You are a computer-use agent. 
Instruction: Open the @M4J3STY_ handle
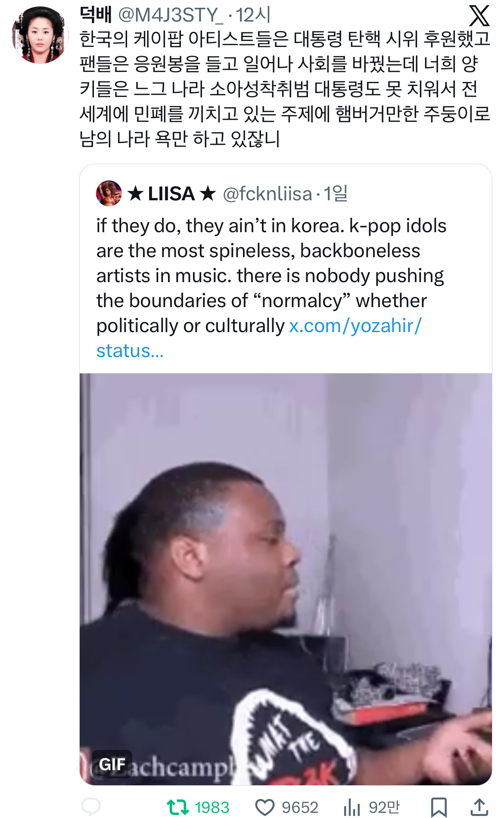[171, 16]
